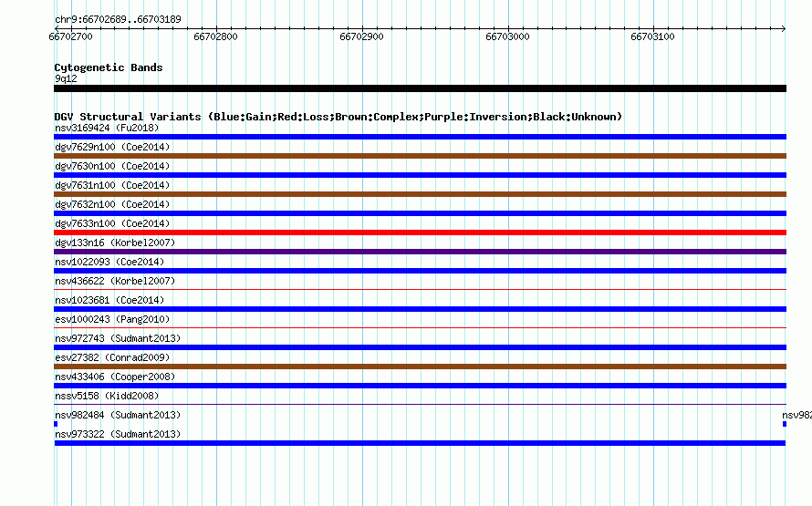Select the blue bar for dgv7630n100
Viewport: 812px width, 506px height.
tap(420, 175)
